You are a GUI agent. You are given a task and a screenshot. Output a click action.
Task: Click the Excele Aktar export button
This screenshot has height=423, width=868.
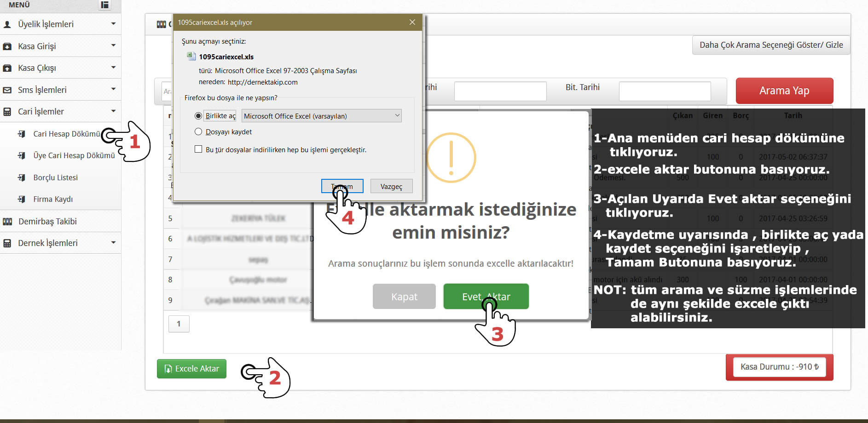[191, 369]
